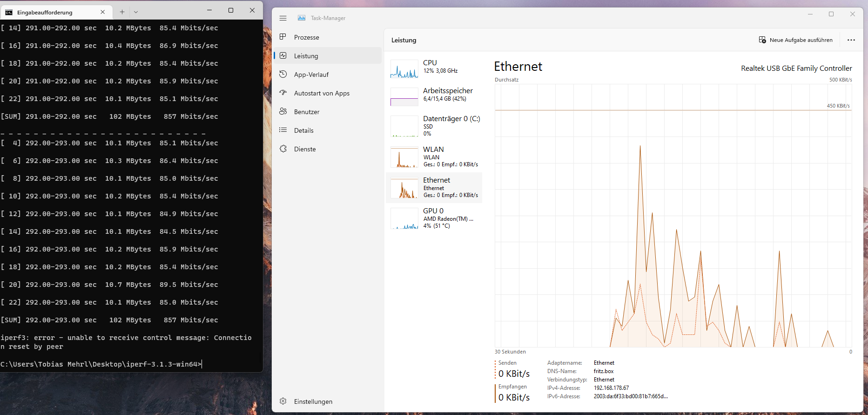Click the Leistung page header
The width and height of the screenshot is (868, 415).
(x=404, y=40)
